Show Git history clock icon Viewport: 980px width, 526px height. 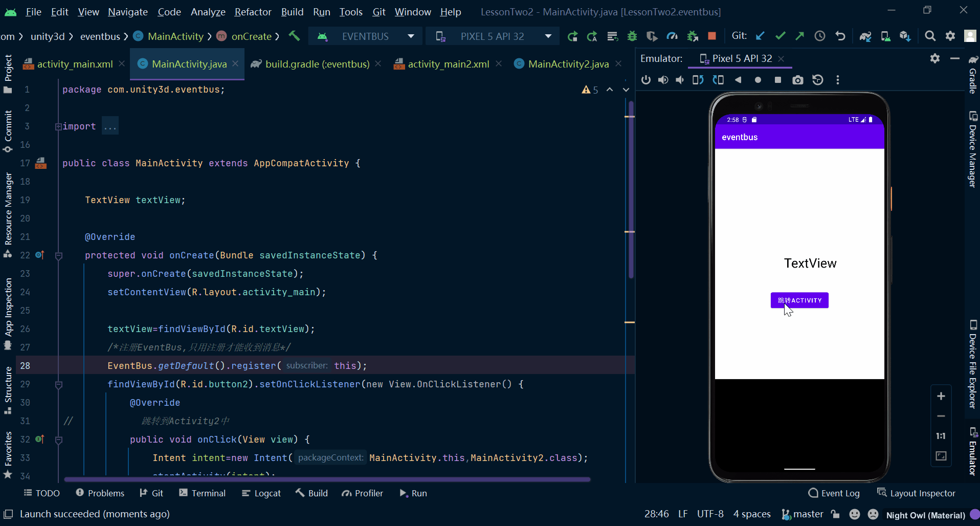820,36
